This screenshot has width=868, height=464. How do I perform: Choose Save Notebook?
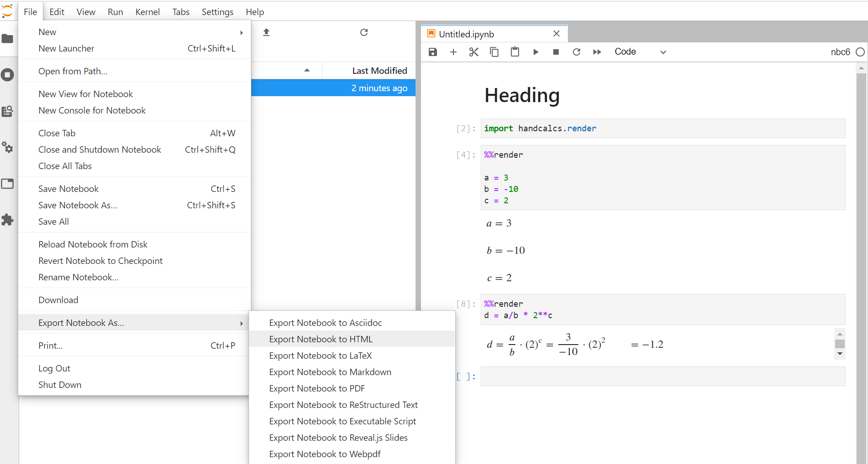135,189
